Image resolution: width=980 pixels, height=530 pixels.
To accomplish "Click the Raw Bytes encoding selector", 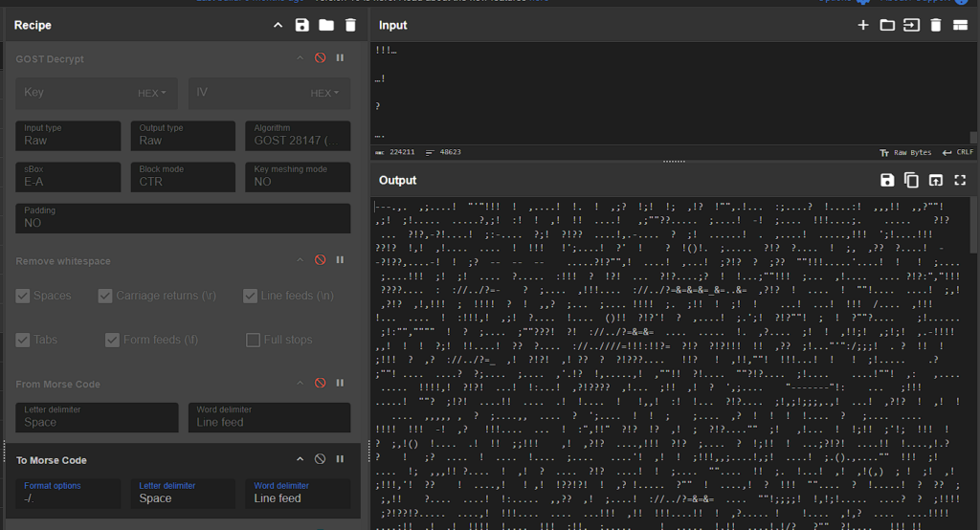I will [905, 152].
